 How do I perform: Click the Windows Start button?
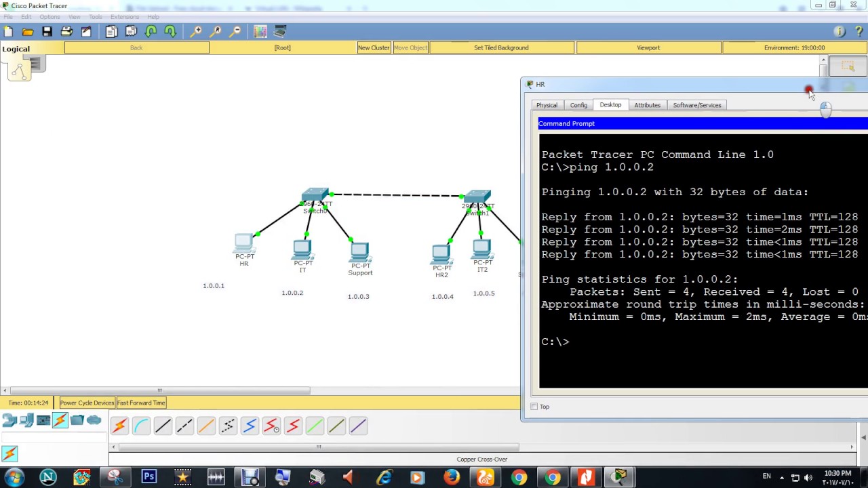coord(14,477)
